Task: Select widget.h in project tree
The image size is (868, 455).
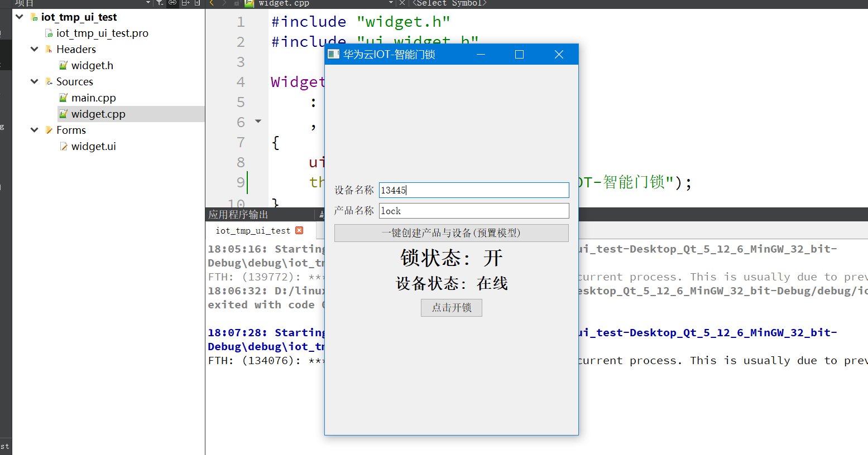Action: pyautogui.click(x=92, y=65)
